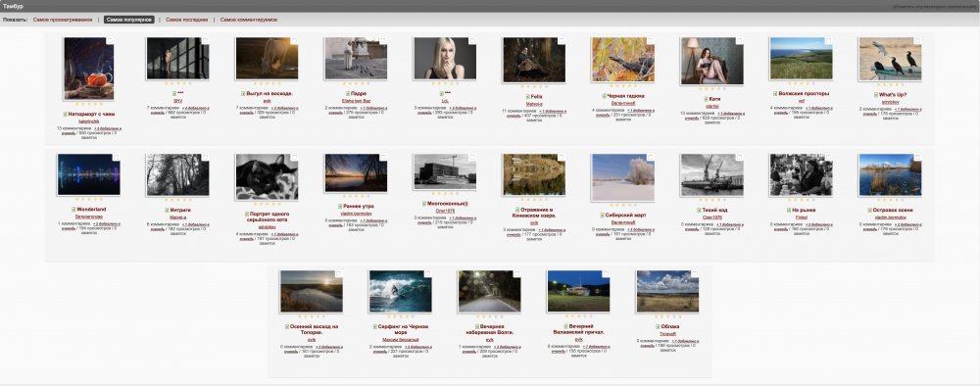
Task: Click the green icon next to 'Интриги'
Action: (x=167, y=211)
